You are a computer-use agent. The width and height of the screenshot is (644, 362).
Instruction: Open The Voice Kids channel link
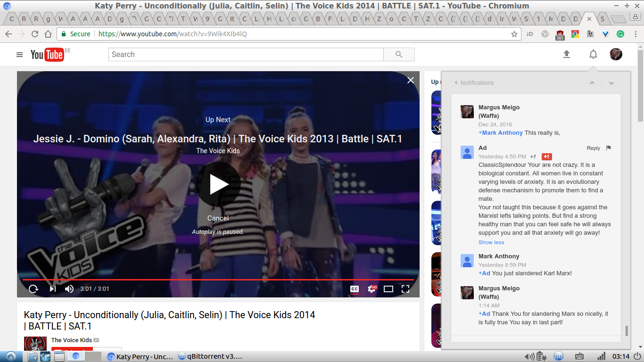(72, 340)
